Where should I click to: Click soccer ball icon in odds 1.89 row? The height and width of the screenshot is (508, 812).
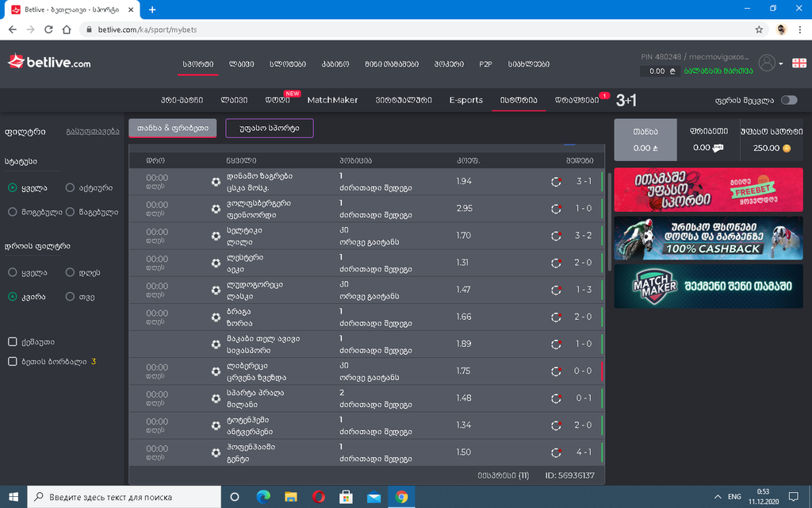click(x=216, y=344)
